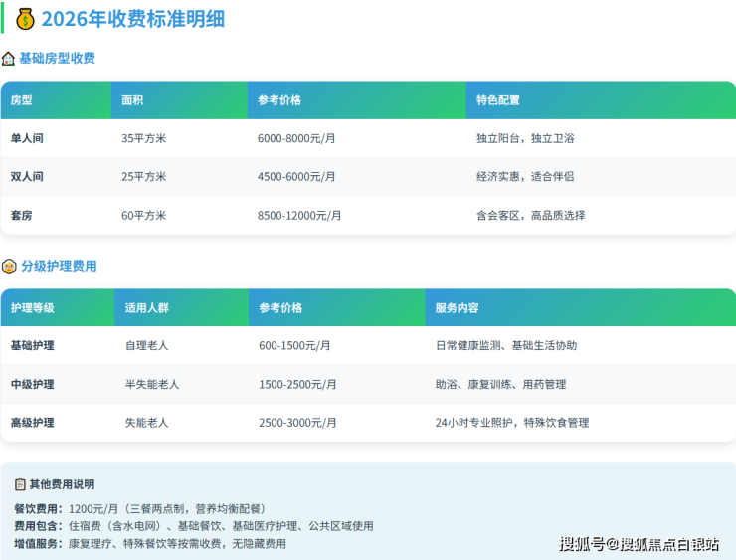Click the money bag icon beside the 2026 title
Viewport: 736px width, 560px height.
(x=25, y=19)
